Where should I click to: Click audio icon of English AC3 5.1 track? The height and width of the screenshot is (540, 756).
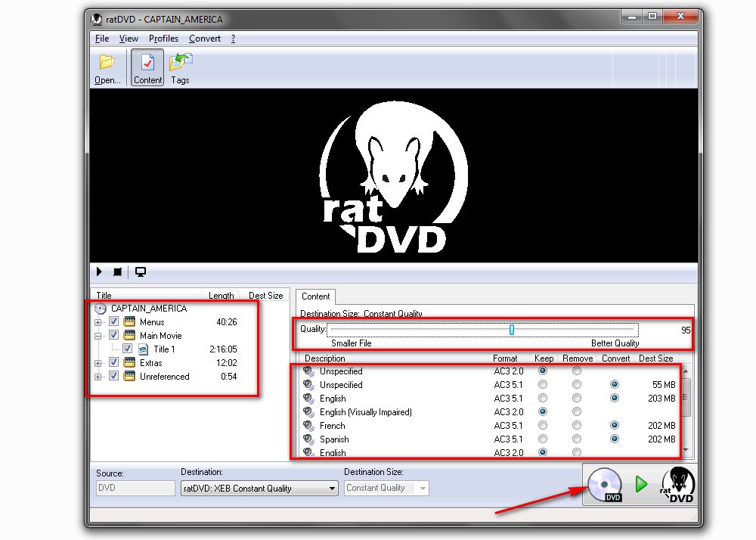tap(308, 399)
